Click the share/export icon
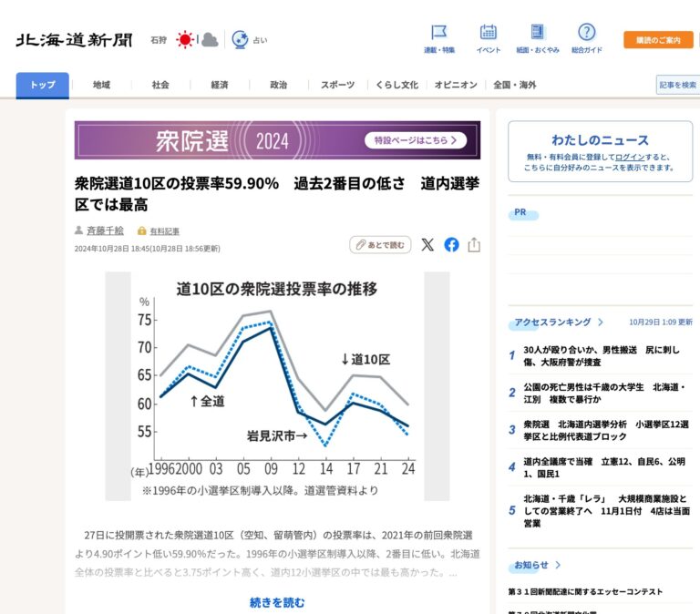 [474, 244]
